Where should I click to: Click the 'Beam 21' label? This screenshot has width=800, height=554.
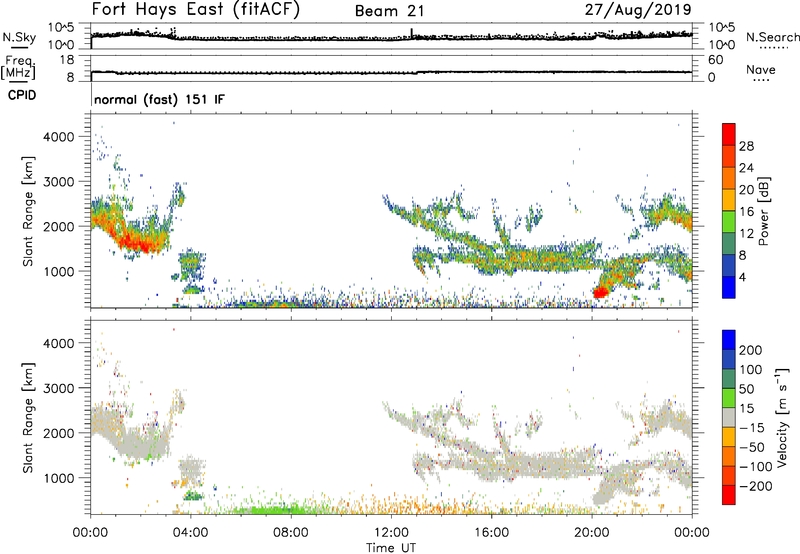389,11
